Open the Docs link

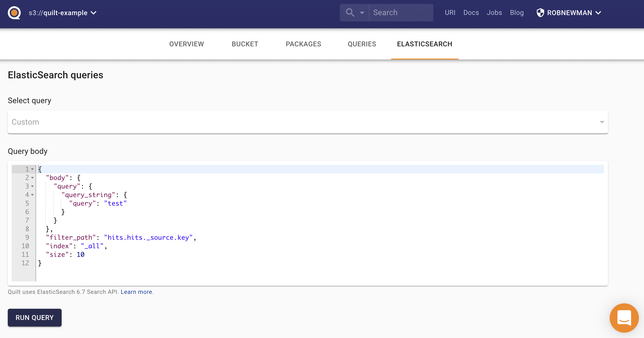471,12
